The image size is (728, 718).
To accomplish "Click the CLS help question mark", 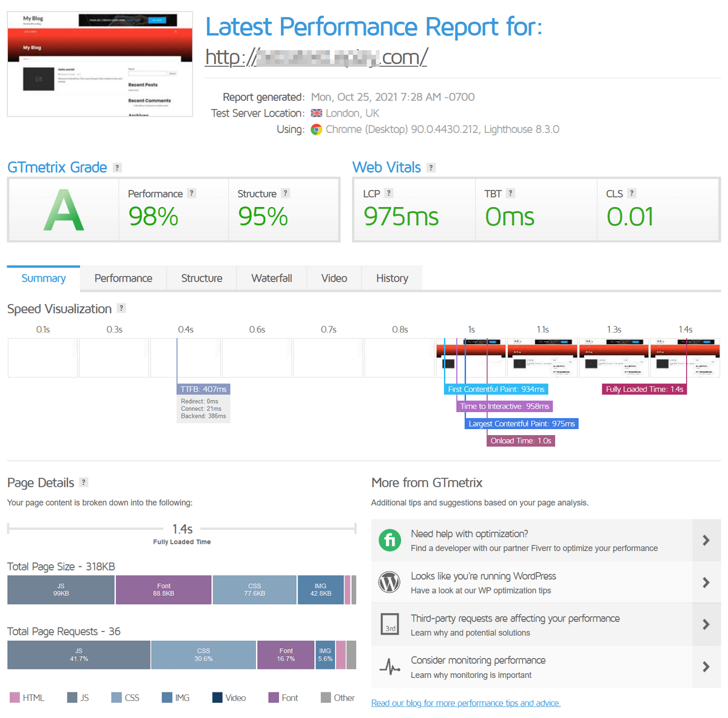I will 632,193.
